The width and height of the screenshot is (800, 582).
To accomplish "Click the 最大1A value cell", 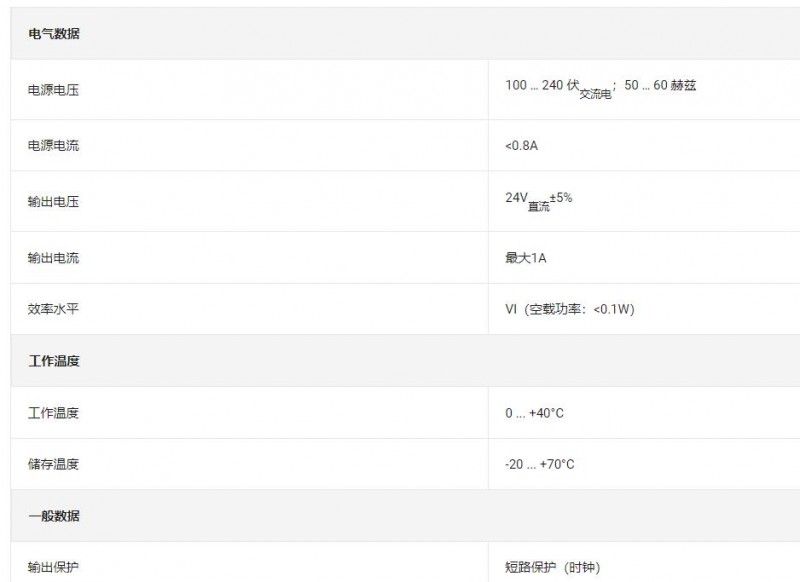I will point(526,258).
